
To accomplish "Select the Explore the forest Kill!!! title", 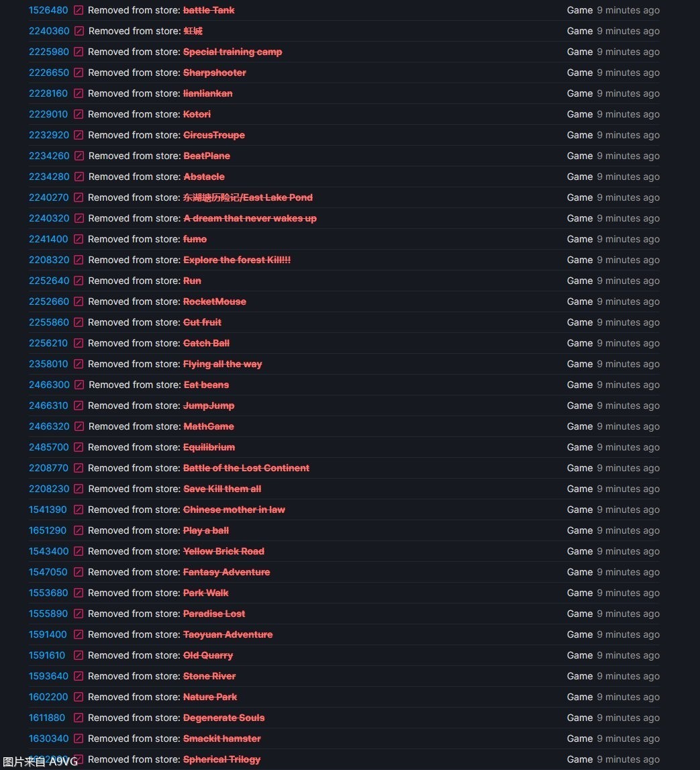I will pyautogui.click(x=236, y=260).
